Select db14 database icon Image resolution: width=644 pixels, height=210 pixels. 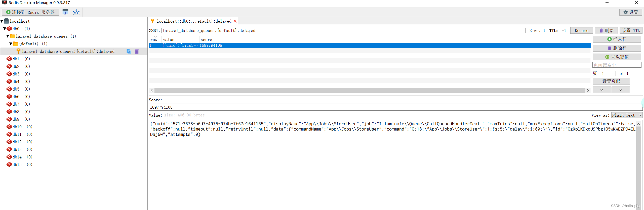pos(9,157)
